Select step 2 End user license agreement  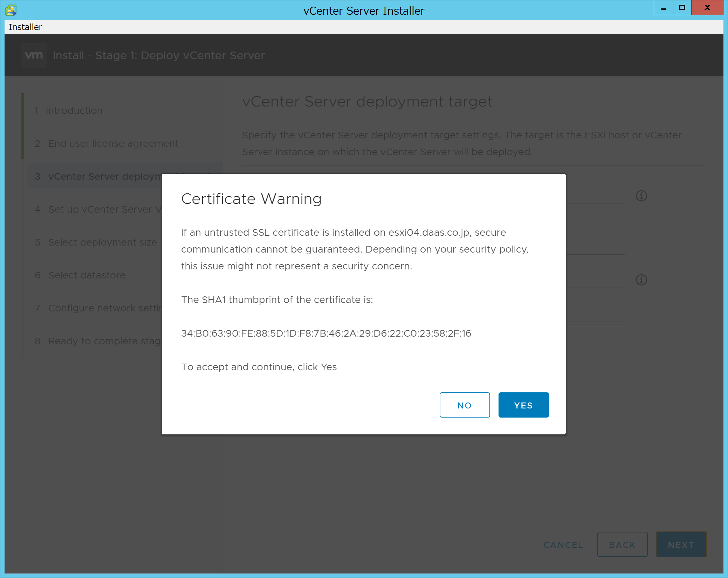tap(107, 144)
